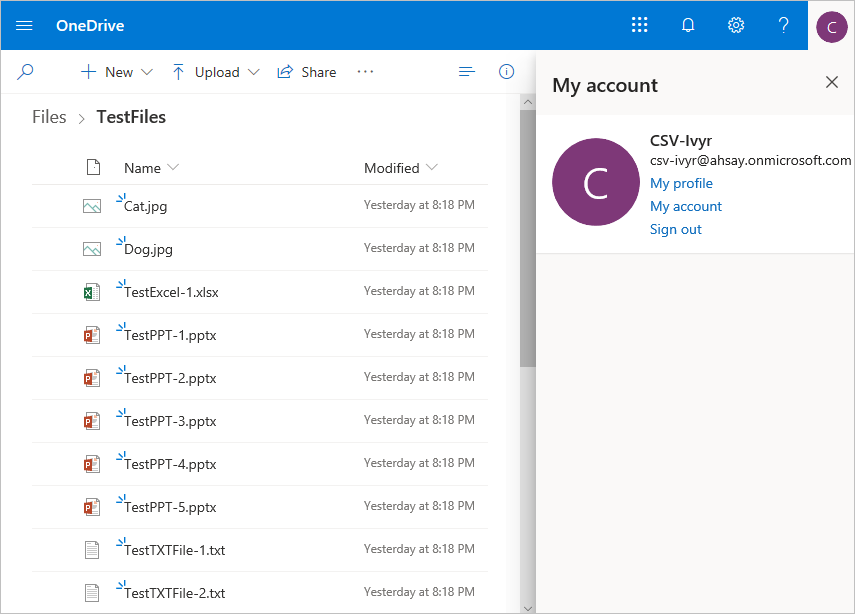The width and height of the screenshot is (855, 614).
Task: Open the app launcher waffle icon
Action: (640, 25)
